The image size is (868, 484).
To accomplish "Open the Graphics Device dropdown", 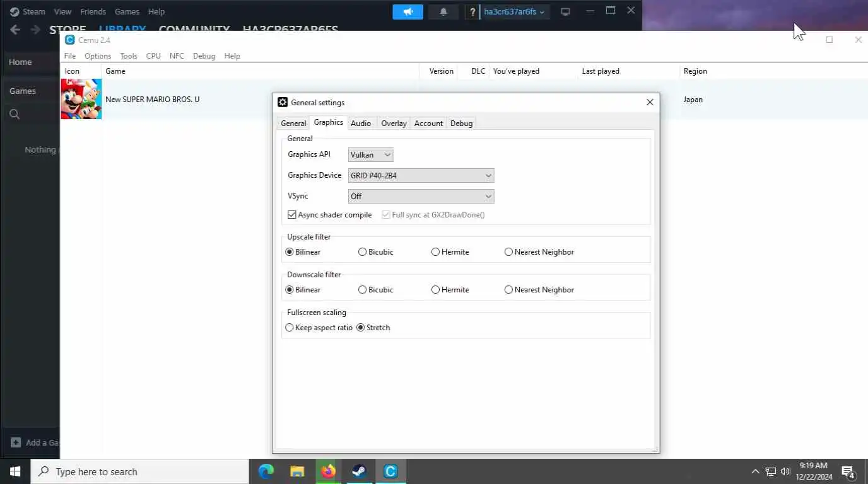I will tap(421, 176).
